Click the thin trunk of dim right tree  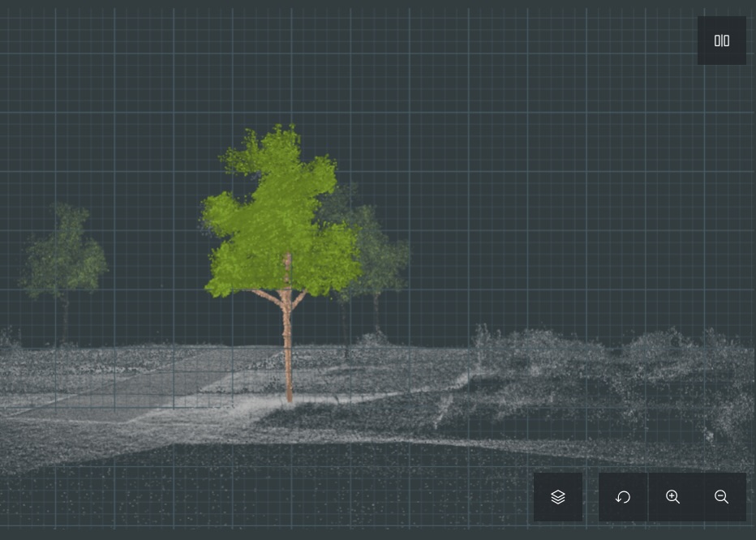click(x=376, y=312)
